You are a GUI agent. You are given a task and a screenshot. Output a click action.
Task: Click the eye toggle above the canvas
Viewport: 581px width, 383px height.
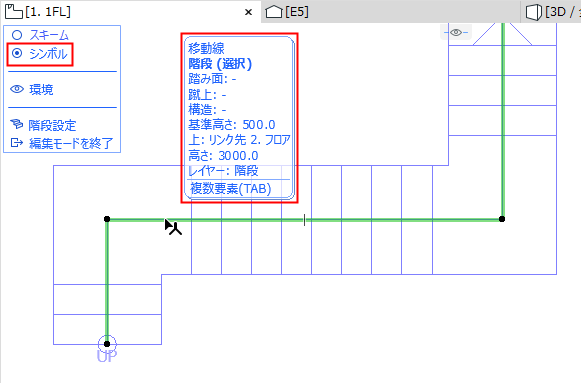click(456, 33)
